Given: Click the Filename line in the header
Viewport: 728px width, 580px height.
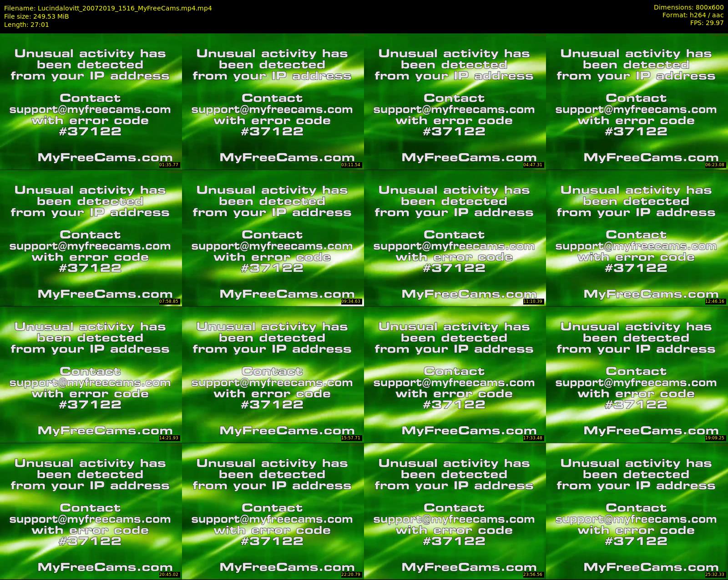Looking at the screenshot, I should [108, 8].
